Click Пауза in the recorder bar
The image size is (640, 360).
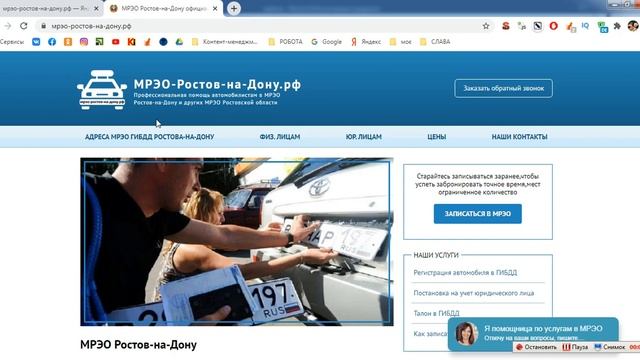pyautogui.click(x=575, y=347)
